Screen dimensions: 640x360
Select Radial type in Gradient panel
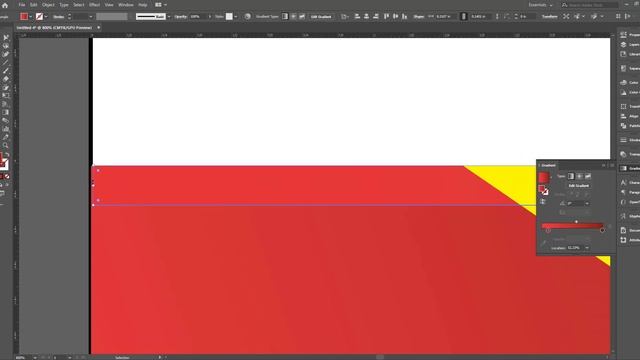click(x=580, y=176)
